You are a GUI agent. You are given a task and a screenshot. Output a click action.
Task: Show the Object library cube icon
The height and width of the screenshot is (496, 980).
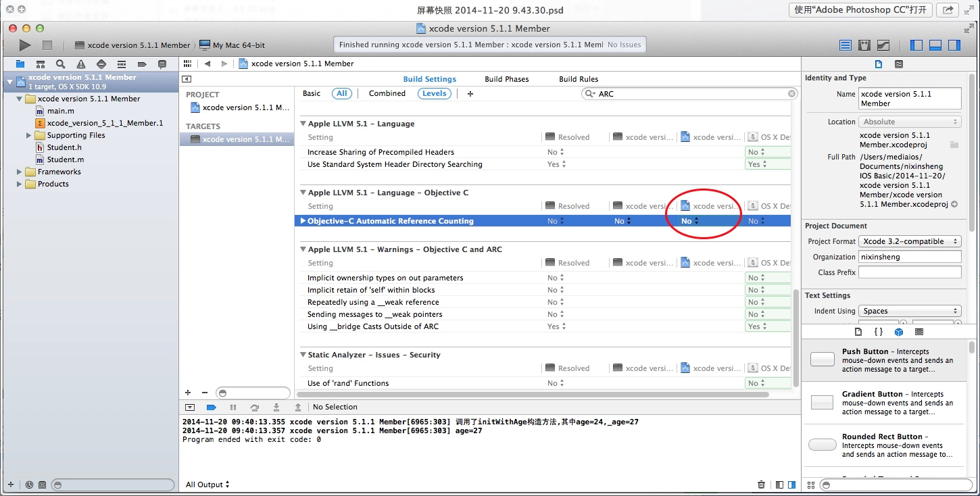coord(899,332)
